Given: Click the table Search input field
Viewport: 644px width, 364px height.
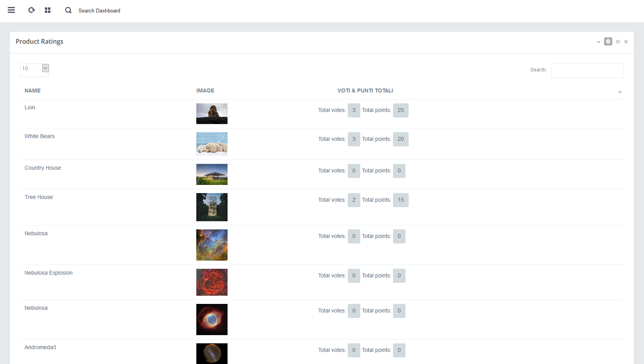Looking at the screenshot, I should click(x=587, y=71).
